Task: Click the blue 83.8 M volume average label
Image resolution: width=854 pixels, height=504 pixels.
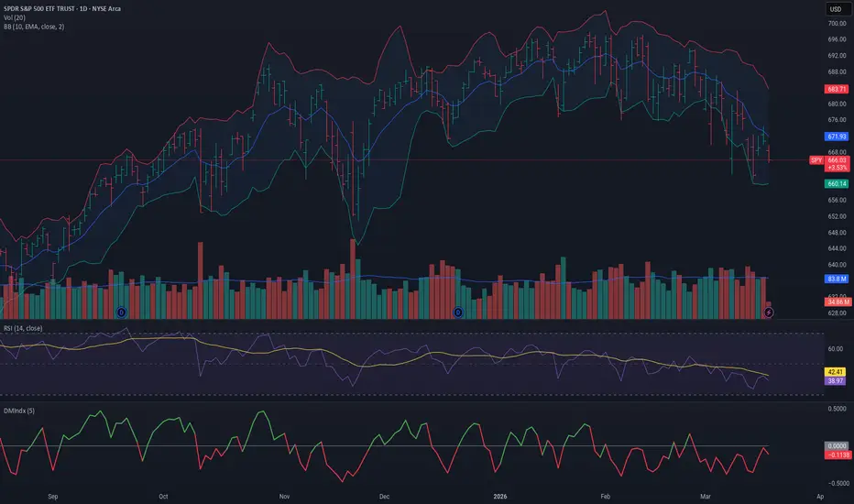Action: pyautogui.click(x=836, y=279)
